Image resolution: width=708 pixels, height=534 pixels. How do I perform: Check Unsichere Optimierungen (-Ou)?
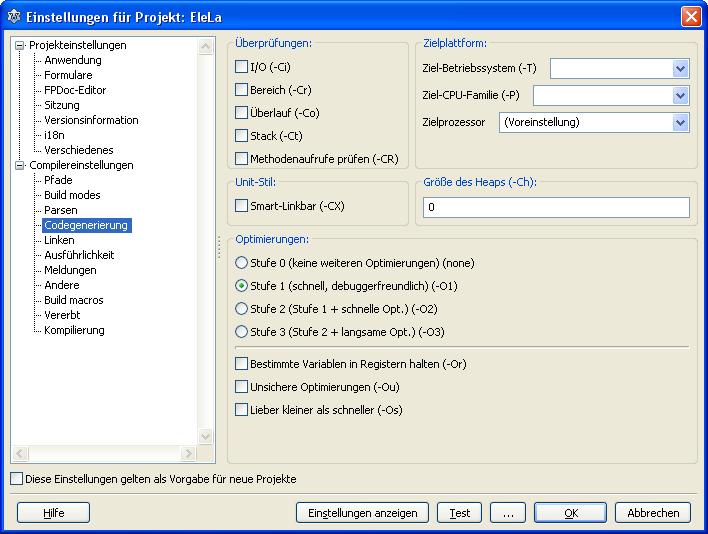(241, 386)
